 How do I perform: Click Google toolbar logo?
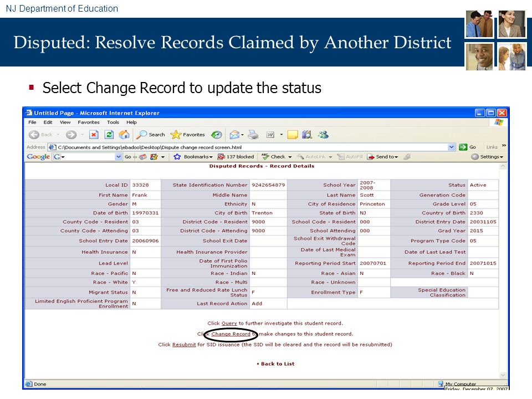38,157
